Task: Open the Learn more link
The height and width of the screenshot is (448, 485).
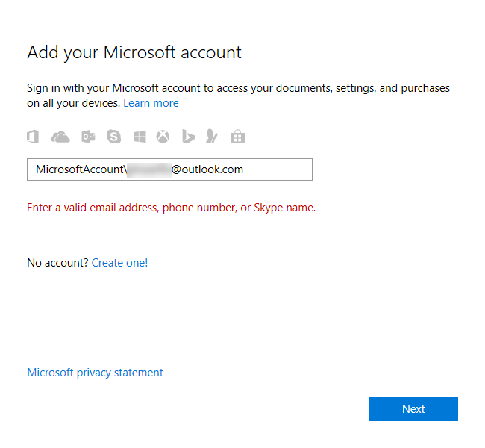Action: point(151,103)
